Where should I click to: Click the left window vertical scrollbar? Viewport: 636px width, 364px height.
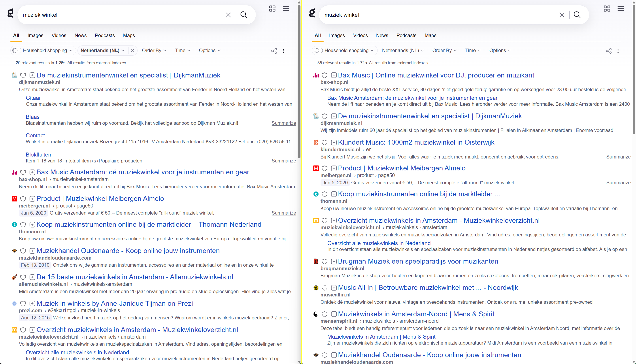(299, 81)
